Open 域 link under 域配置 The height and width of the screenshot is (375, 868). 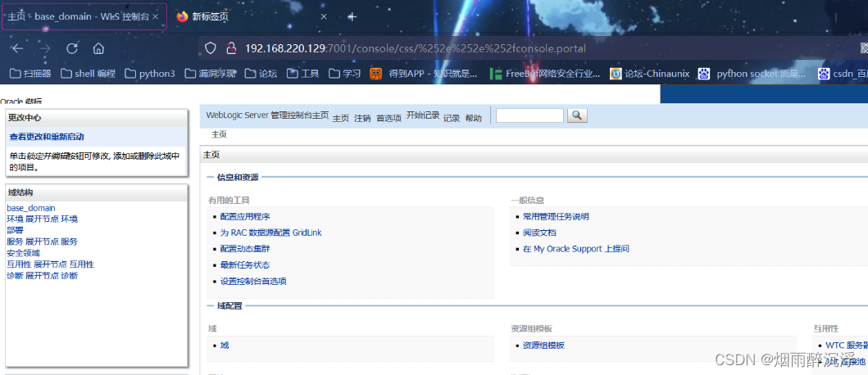pyautogui.click(x=225, y=346)
